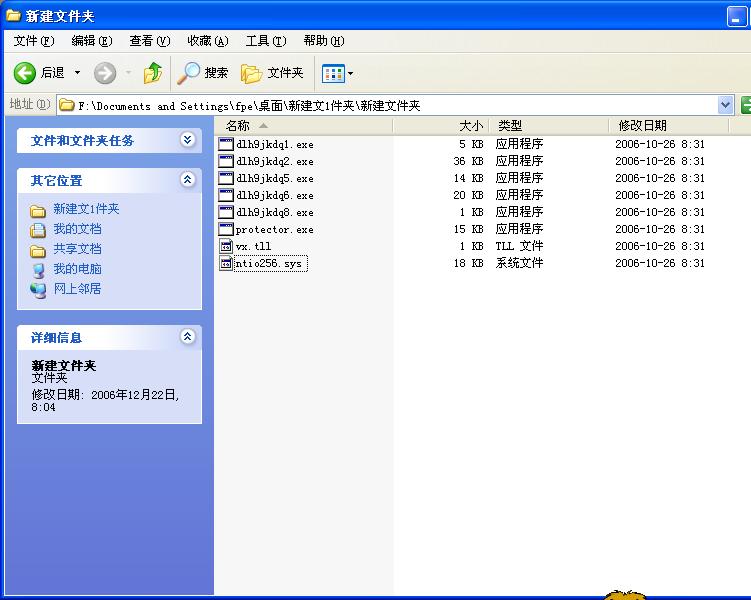Screen dimensions: 751x600
Task: Go up one folder level
Action: (x=153, y=73)
